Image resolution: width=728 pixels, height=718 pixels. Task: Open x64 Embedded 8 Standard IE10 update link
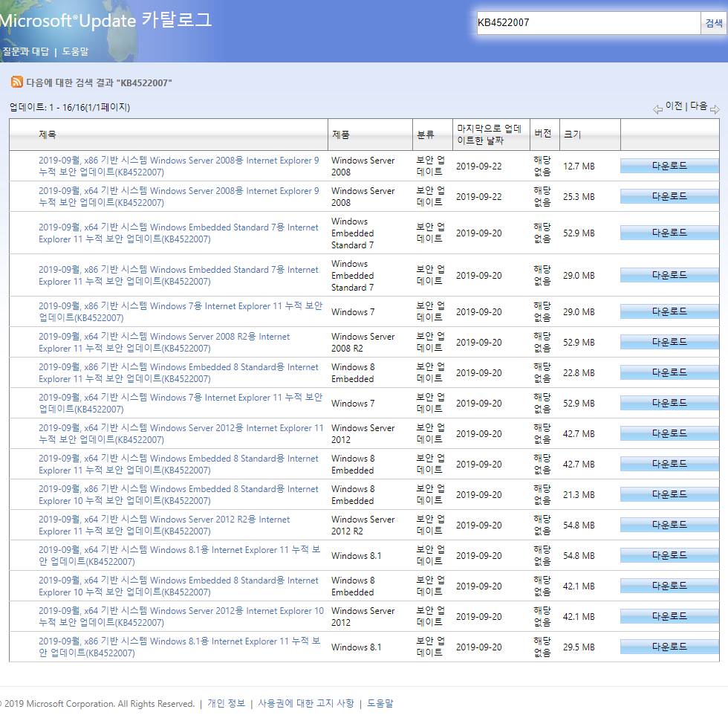(x=178, y=586)
